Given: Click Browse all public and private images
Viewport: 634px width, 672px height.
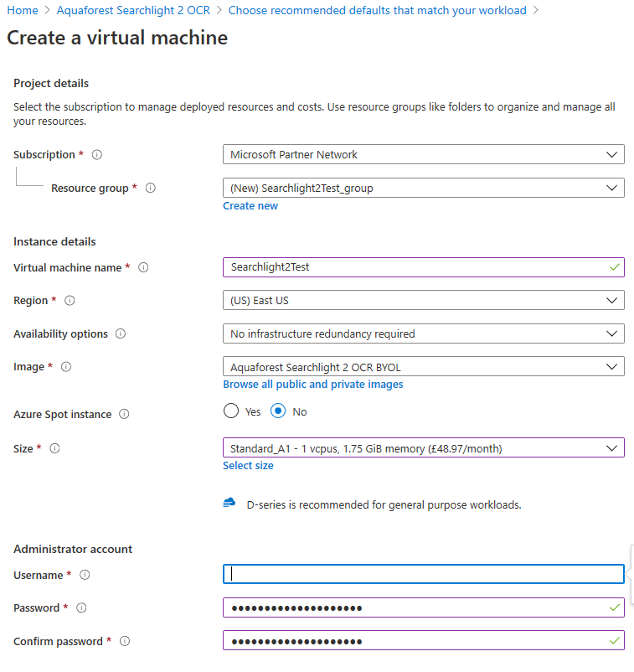Looking at the screenshot, I should click(313, 385).
